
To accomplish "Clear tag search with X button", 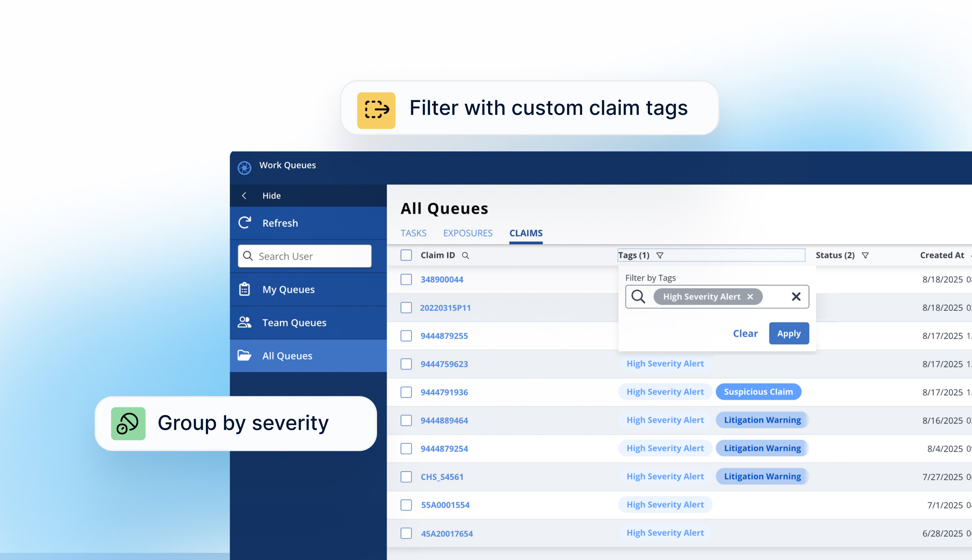I will point(796,296).
